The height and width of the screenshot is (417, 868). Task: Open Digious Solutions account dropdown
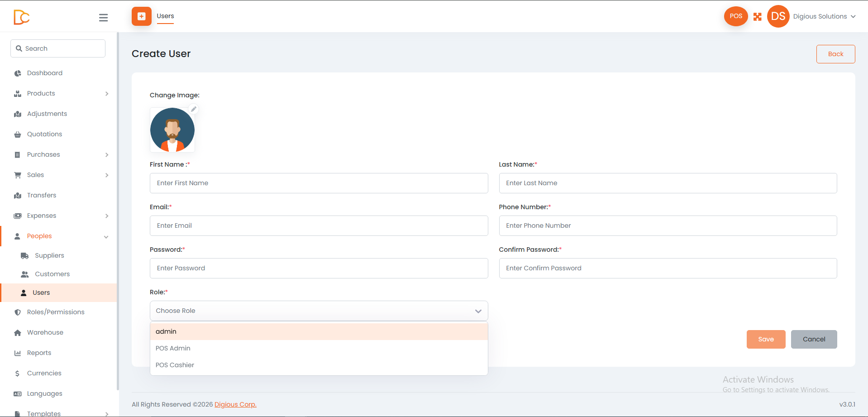coord(824,16)
